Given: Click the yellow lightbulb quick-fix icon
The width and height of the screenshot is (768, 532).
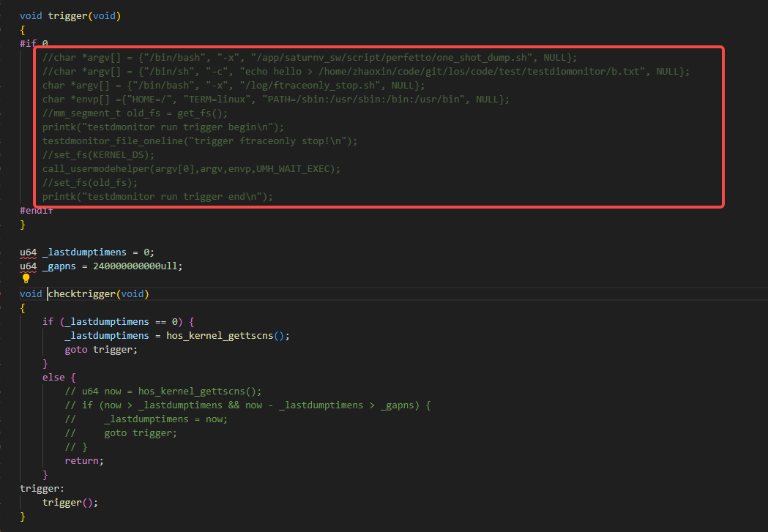Looking at the screenshot, I should pos(26,279).
